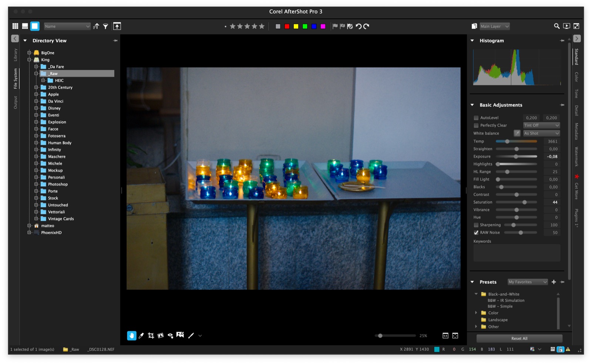
Task: Enable the Perfectly Clear checkbox
Action: (x=476, y=125)
